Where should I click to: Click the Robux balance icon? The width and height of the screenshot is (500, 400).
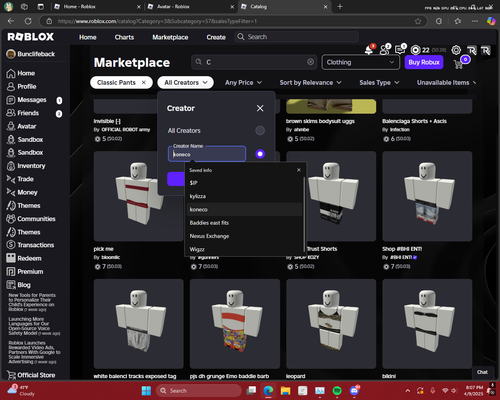click(x=415, y=50)
